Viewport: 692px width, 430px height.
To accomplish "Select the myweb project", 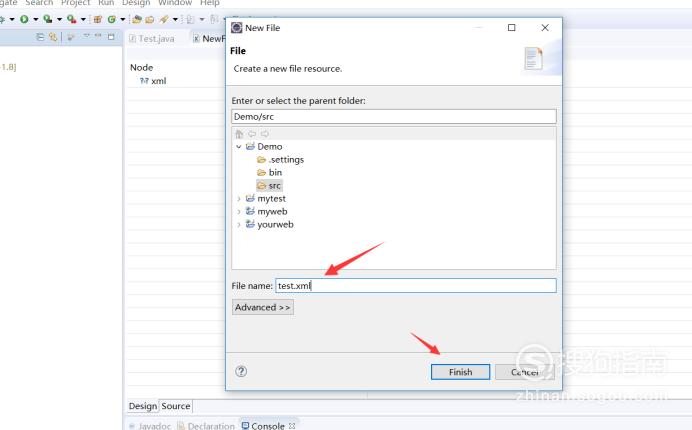I will pos(272,211).
